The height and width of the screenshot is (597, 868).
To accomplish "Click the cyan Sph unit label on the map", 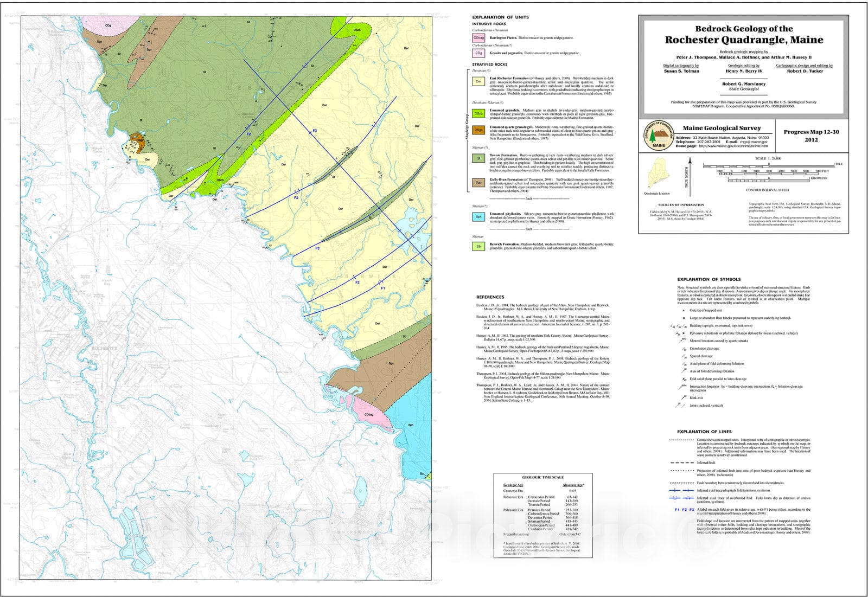I will [x=411, y=425].
